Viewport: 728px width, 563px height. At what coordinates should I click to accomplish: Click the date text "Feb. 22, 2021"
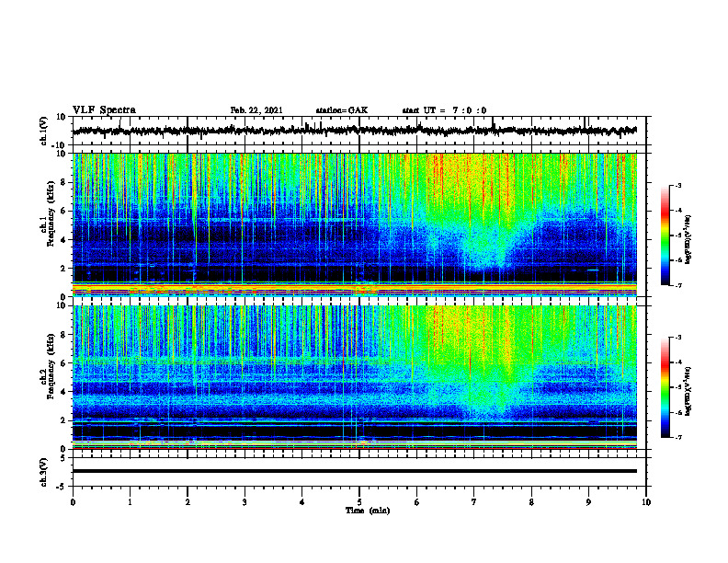[256, 110]
